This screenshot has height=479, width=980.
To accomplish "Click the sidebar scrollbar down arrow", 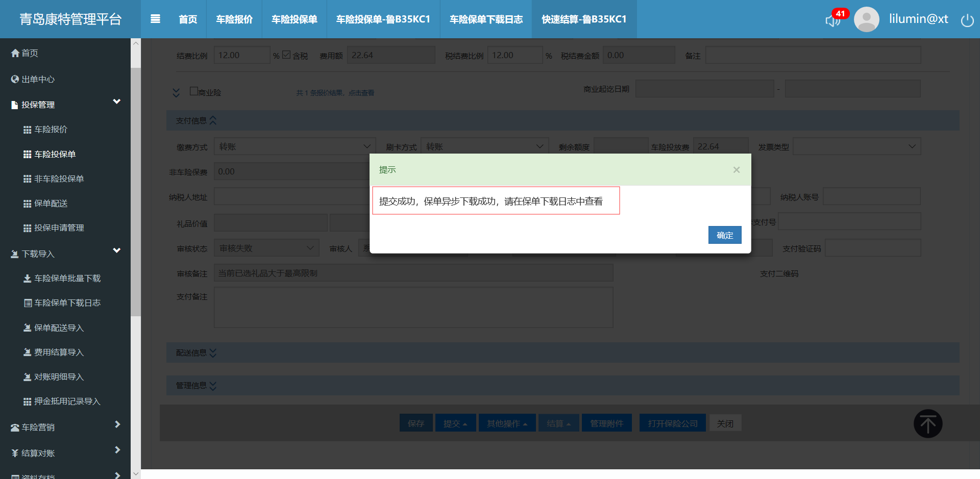I will click(x=136, y=474).
